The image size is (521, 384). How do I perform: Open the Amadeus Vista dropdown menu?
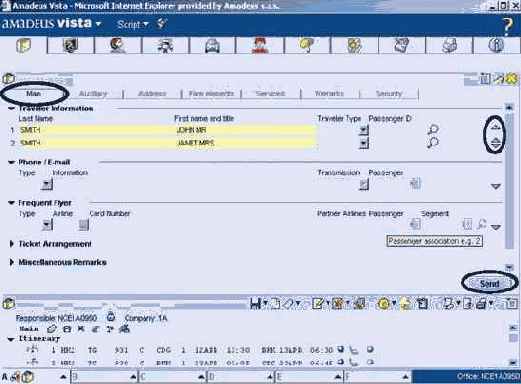(98, 24)
